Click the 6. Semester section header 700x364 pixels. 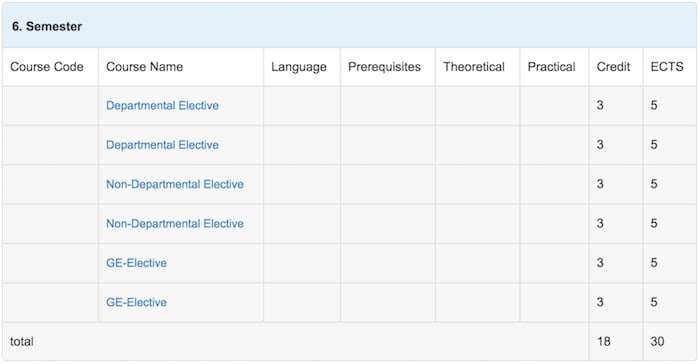[47, 26]
